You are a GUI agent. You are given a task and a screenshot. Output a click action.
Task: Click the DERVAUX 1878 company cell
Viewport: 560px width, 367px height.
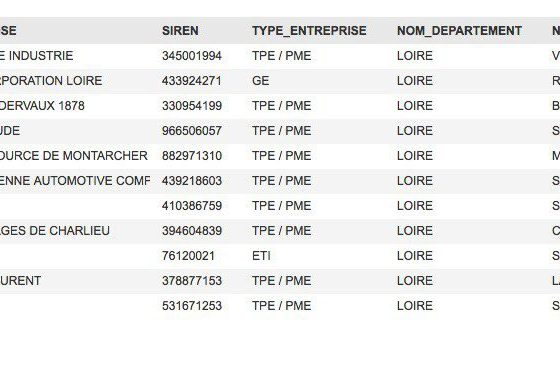coord(42,106)
